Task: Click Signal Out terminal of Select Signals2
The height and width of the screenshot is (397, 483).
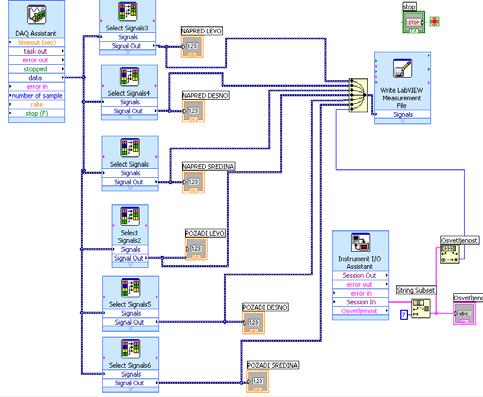Action: tap(130, 258)
